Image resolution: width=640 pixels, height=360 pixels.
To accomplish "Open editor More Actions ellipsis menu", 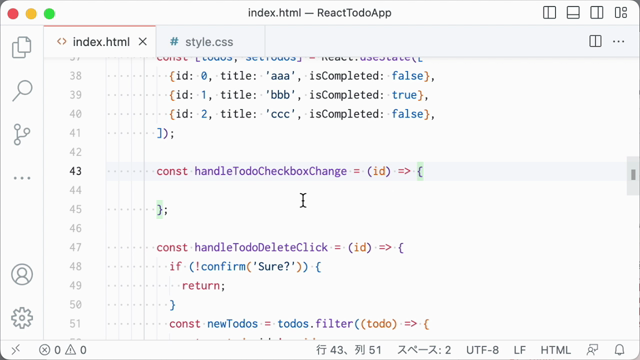I will pyautogui.click(x=618, y=41).
